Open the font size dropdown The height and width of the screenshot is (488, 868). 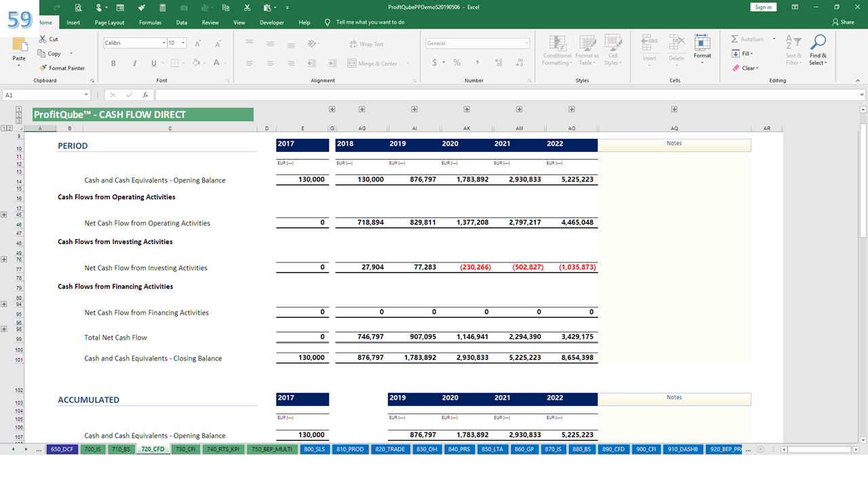[x=184, y=43]
